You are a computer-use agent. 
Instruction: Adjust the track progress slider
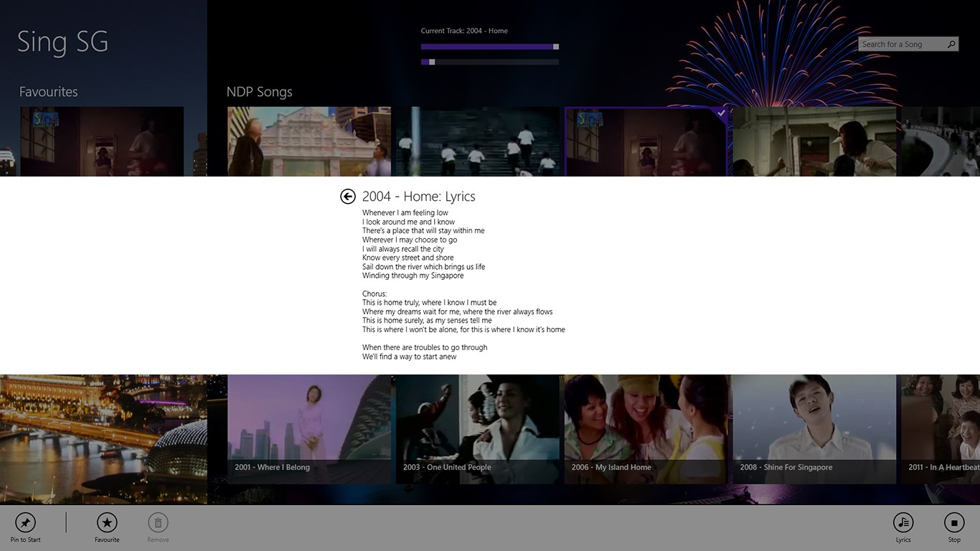pyautogui.click(x=490, y=47)
